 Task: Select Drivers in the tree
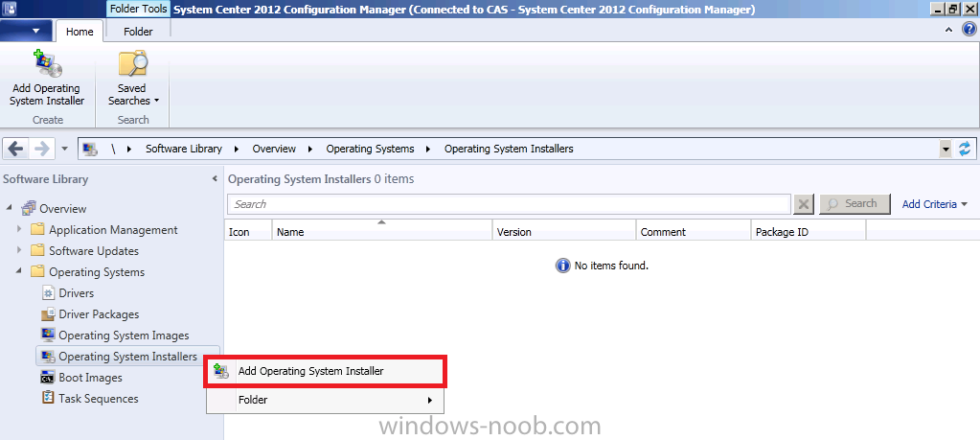click(77, 293)
